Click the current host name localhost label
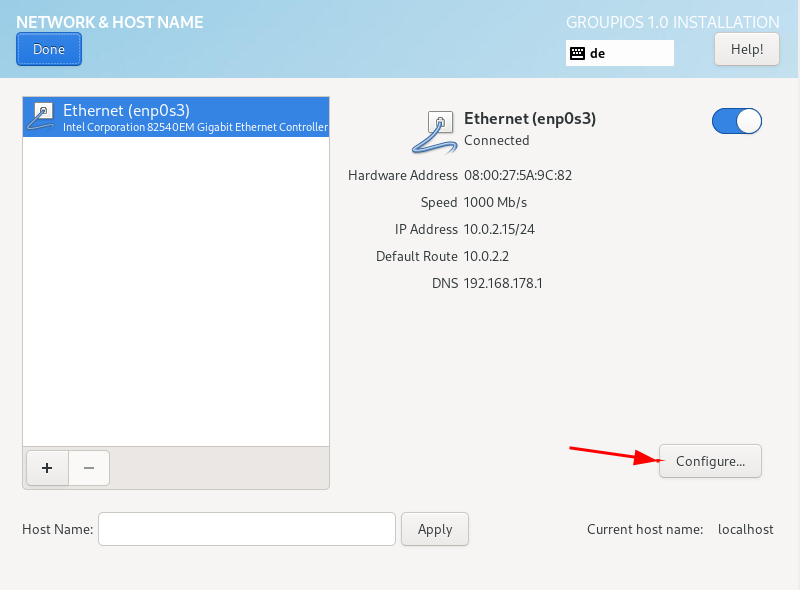Image resolution: width=800 pixels, height=590 pixels. [x=745, y=529]
